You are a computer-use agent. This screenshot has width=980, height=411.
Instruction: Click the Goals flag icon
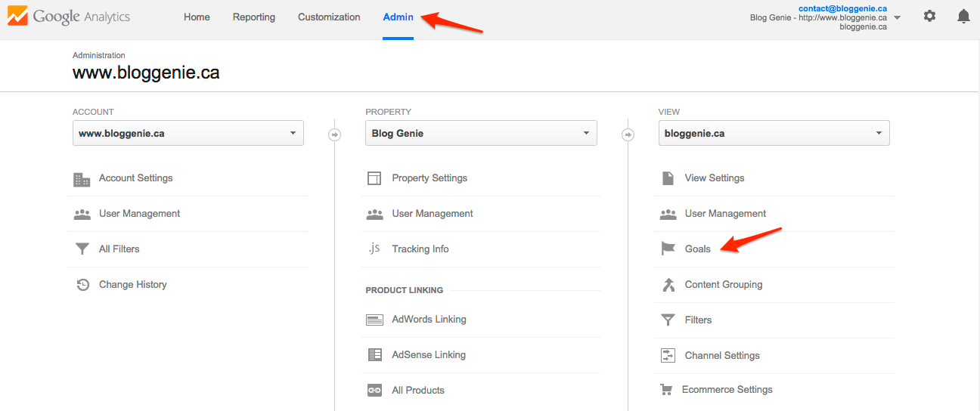pos(668,249)
